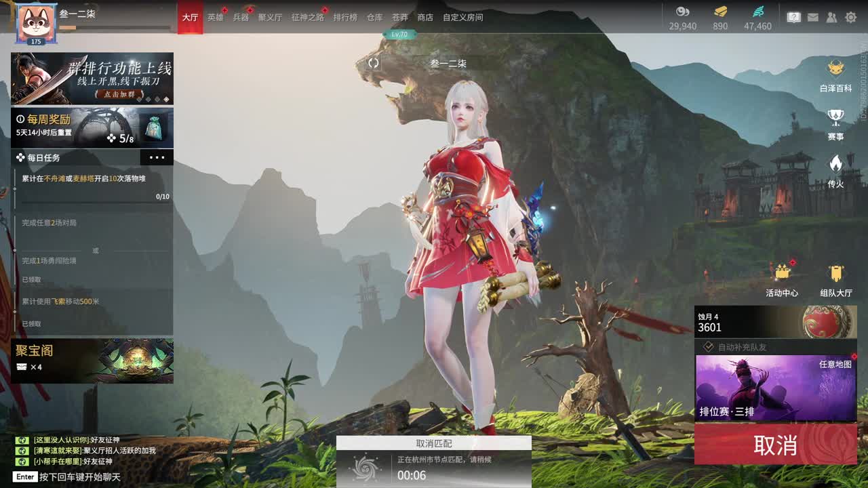The image size is (868, 488).
Task: Click the 任意地图 any map label
Action: (835, 364)
